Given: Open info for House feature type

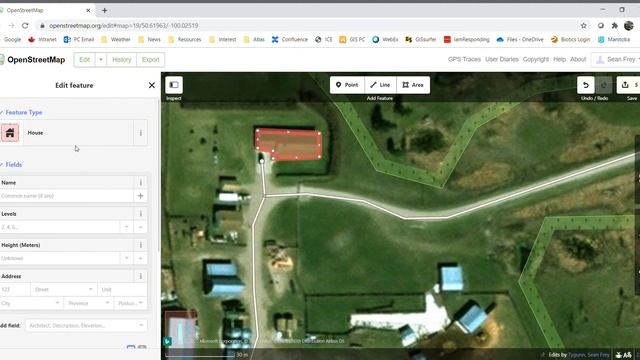Looking at the screenshot, I should pos(140,133).
